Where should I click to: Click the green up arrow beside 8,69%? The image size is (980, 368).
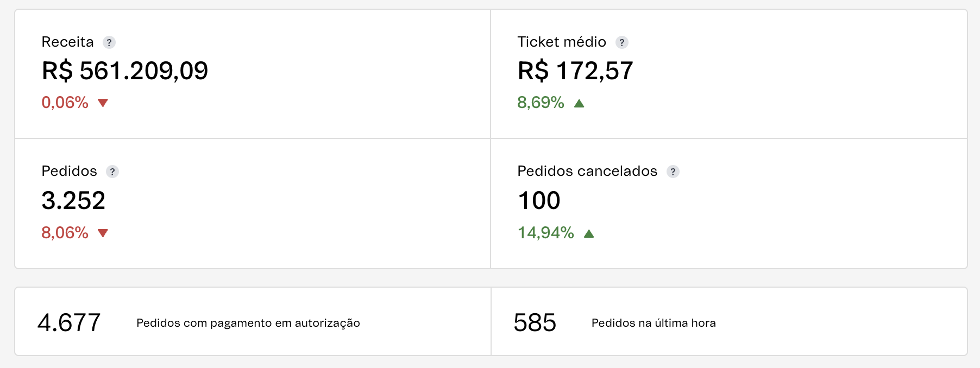click(x=579, y=103)
